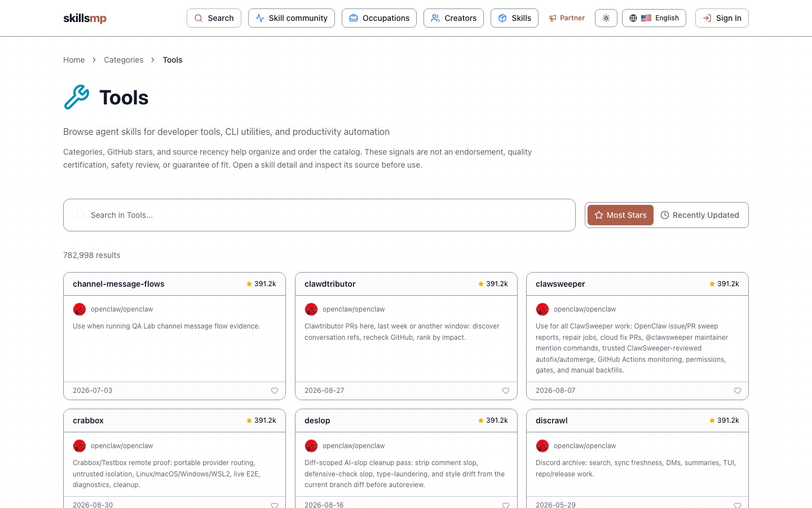Image resolution: width=812 pixels, height=508 pixels.
Task: Toggle the light/dark theme sun icon
Action: (x=606, y=18)
